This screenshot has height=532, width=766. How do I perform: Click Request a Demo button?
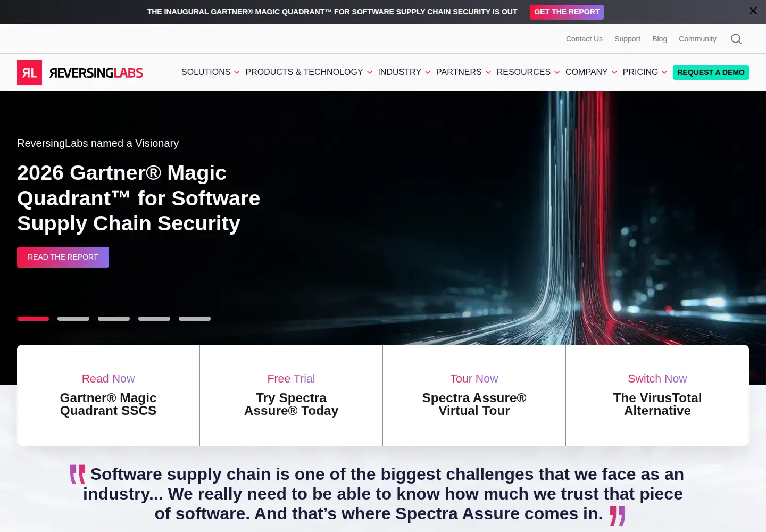coord(711,72)
